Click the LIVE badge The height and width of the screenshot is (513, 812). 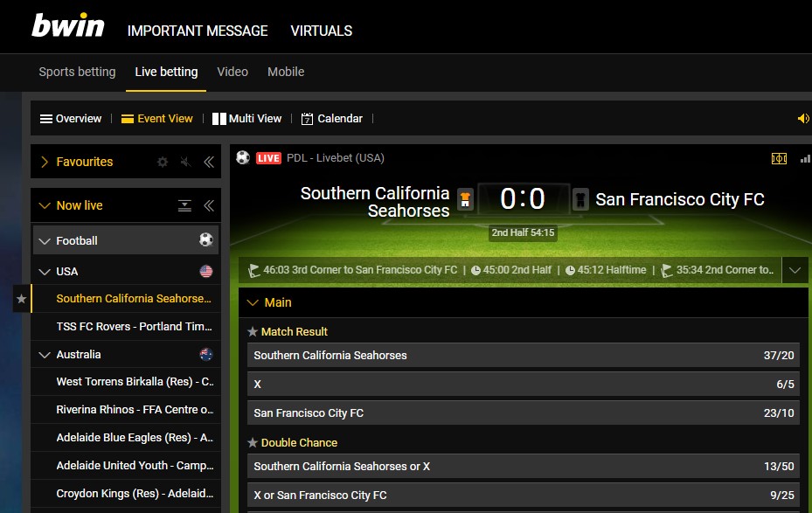pos(268,158)
